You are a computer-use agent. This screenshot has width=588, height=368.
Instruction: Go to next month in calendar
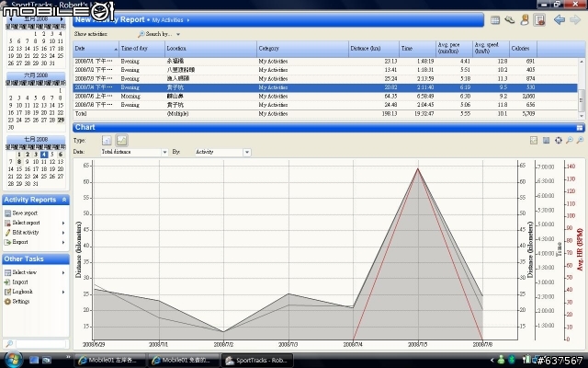pyautogui.click(x=62, y=18)
